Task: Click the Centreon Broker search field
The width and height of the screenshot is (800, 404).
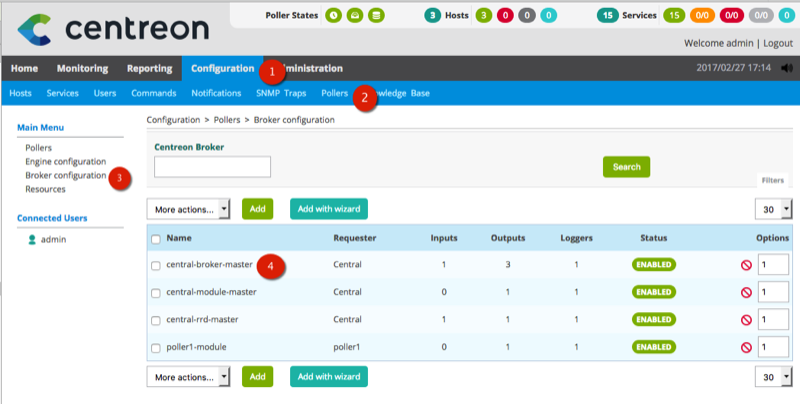Action: pos(213,167)
